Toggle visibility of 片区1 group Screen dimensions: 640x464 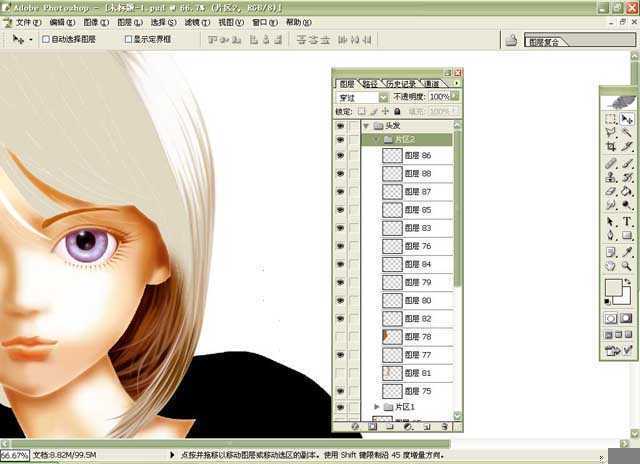coord(340,407)
